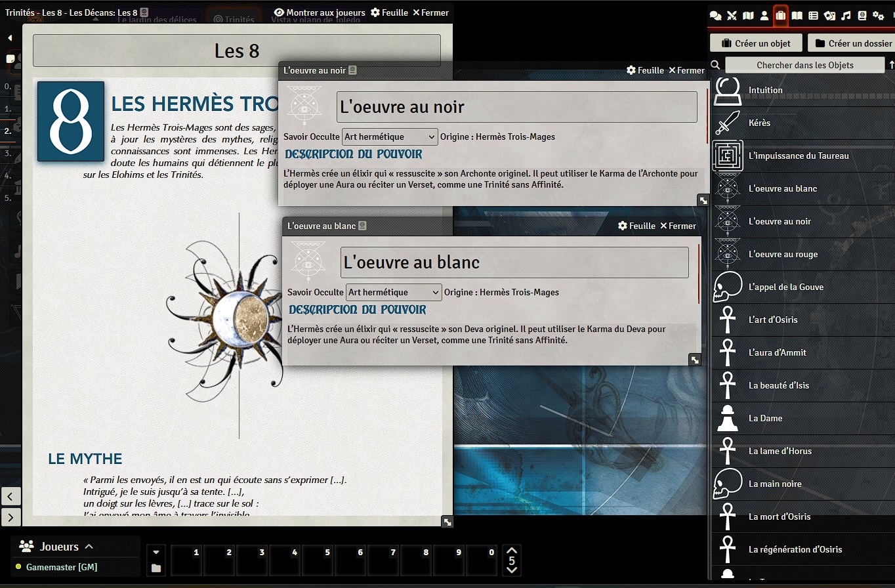Image resolution: width=895 pixels, height=588 pixels.
Task: Open the Actors directory tab
Action: 764,16
